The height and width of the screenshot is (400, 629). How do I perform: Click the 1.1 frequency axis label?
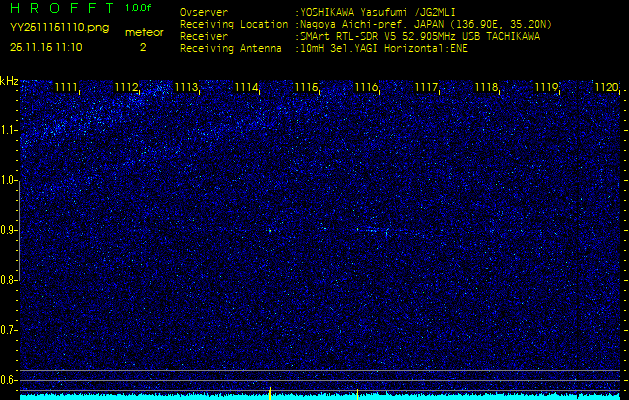[x=9, y=130]
